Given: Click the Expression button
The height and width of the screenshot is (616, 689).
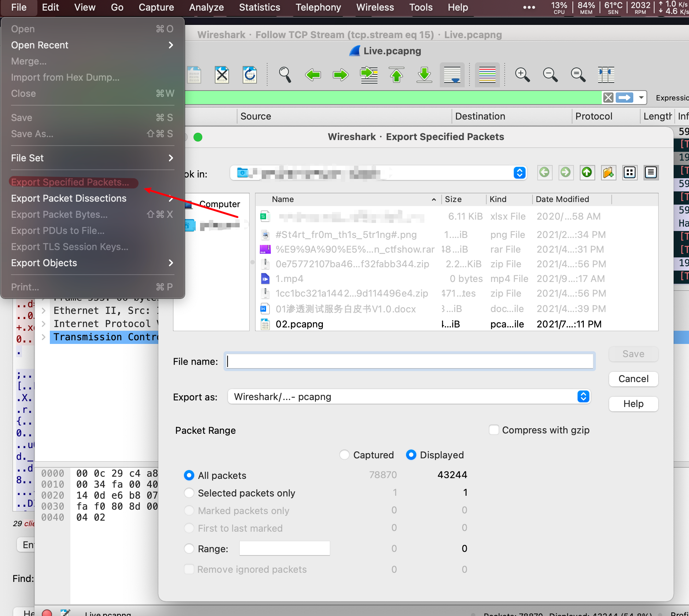Looking at the screenshot, I should (672, 98).
